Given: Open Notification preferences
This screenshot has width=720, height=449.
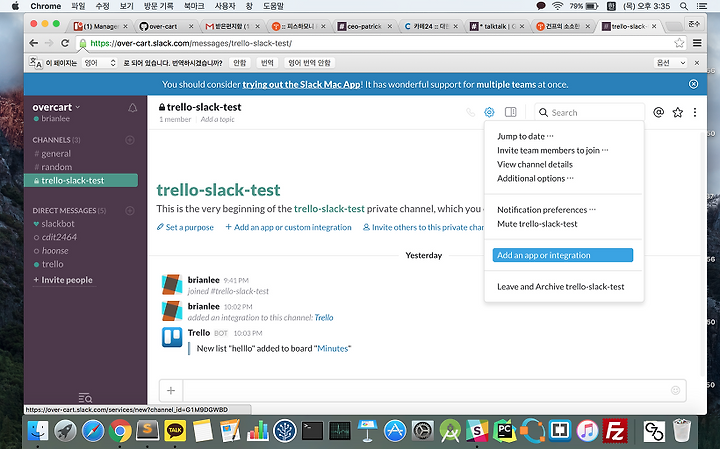Looking at the screenshot, I should tap(546, 210).
